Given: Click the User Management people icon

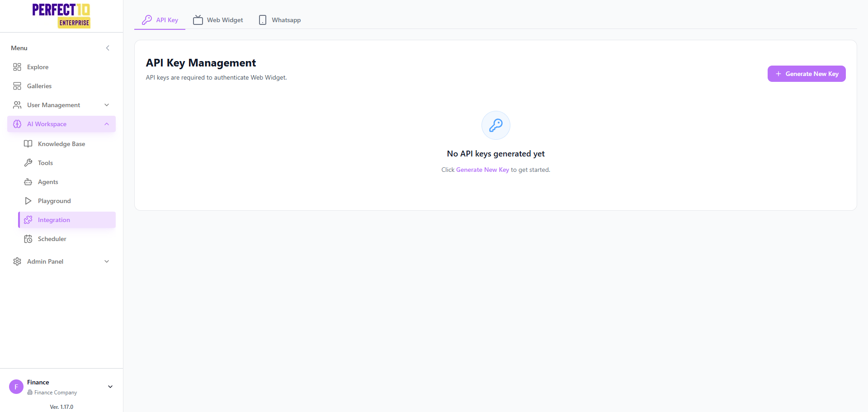Looking at the screenshot, I should pyautogui.click(x=17, y=105).
